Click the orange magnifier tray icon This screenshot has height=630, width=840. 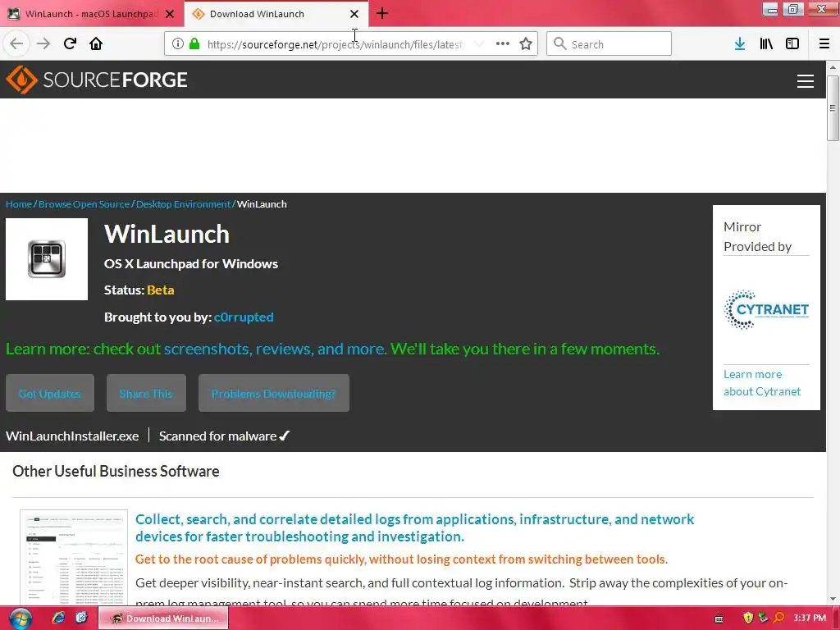pos(778,619)
